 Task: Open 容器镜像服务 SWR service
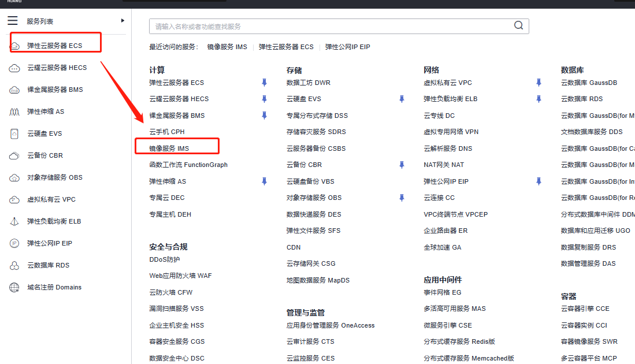click(589, 341)
